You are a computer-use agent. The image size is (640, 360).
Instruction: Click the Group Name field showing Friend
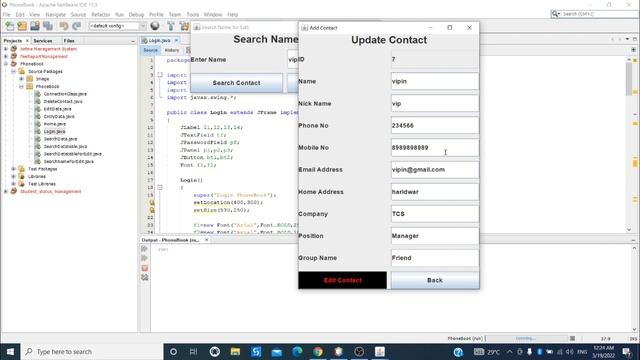point(435,258)
